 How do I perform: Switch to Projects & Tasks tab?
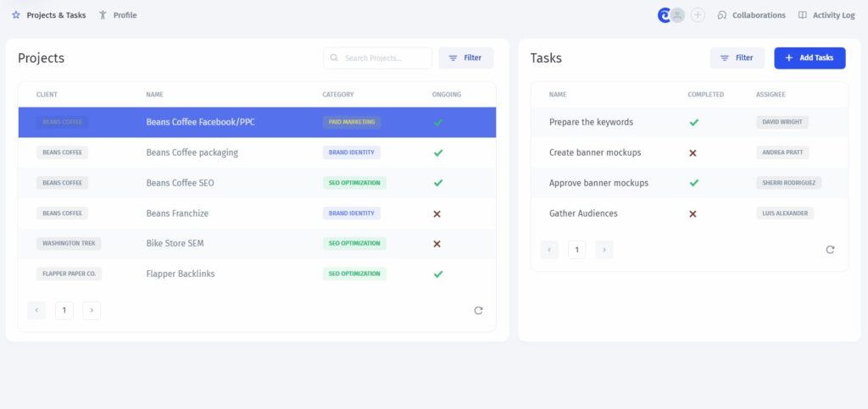coord(48,15)
